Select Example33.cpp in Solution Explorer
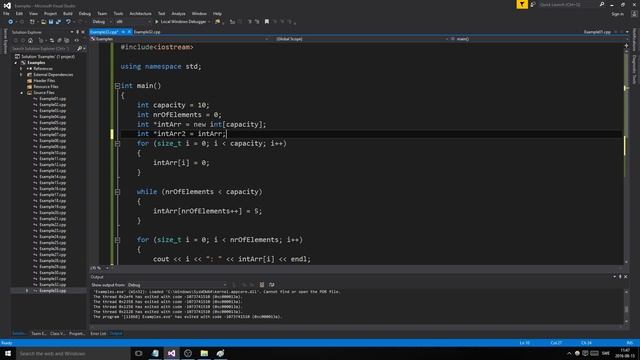640x360 pixels. (52, 291)
